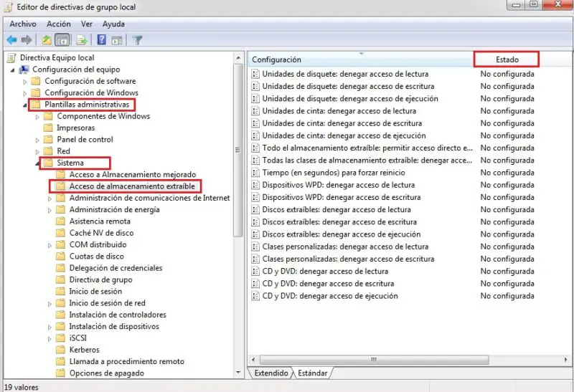
Task: Select Todas las clases de almacenamiento extraíble policy
Action: pos(367,160)
